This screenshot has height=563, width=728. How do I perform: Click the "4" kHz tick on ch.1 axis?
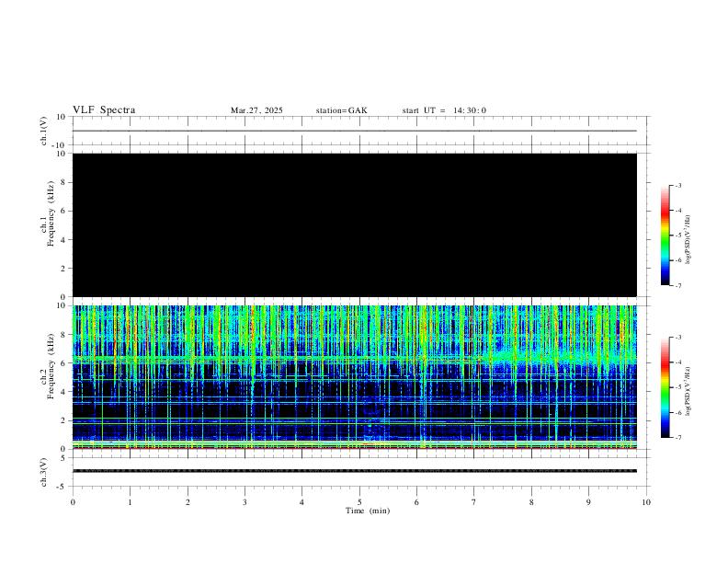[63, 240]
